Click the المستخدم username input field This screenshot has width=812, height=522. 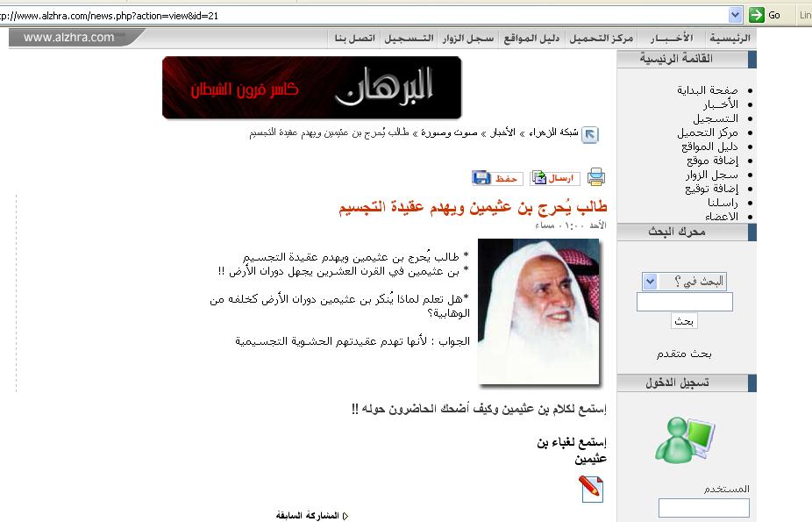click(x=703, y=508)
